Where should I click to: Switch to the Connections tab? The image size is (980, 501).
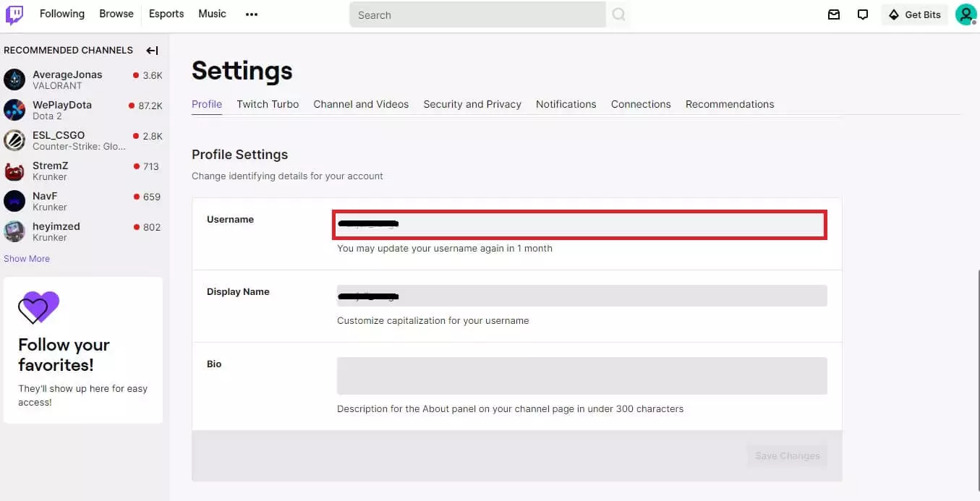pyautogui.click(x=641, y=104)
